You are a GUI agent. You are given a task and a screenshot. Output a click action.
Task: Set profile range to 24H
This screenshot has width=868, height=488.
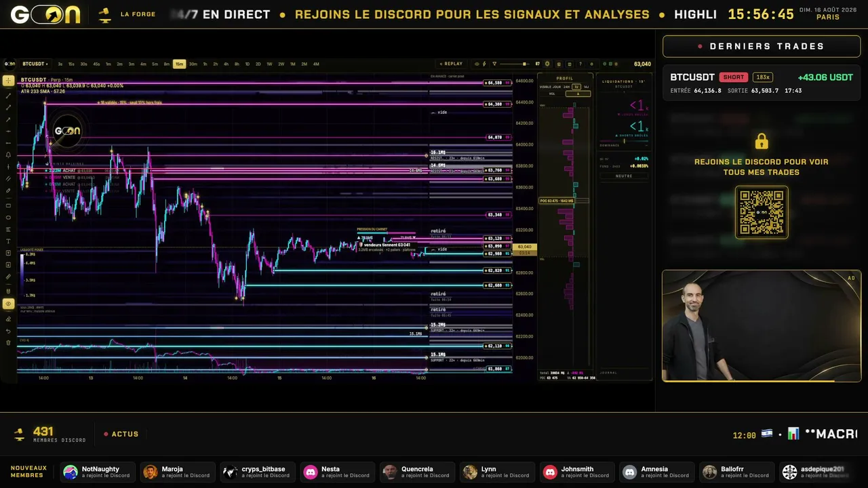566,87
